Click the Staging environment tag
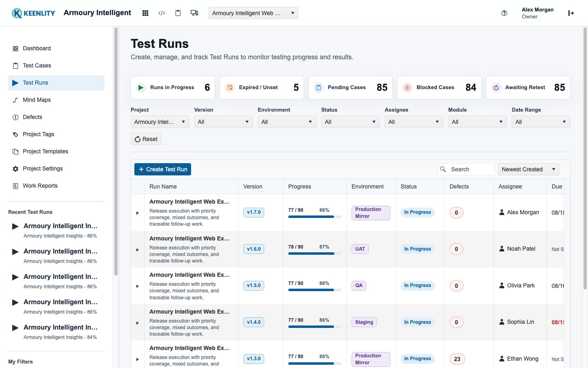The height and width of the screenshot is (368, 588). (364, 322)
